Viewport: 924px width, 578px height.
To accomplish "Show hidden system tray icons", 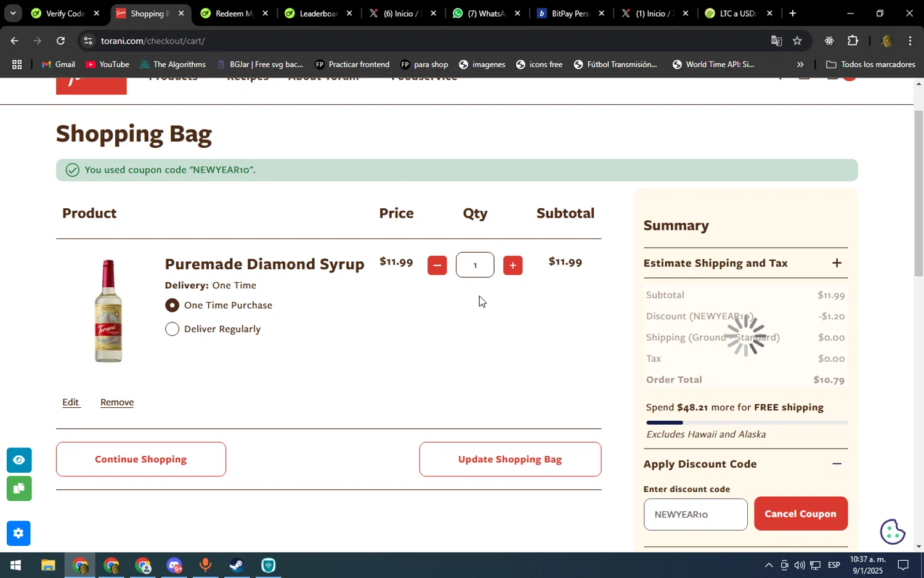I will point(768,565).
